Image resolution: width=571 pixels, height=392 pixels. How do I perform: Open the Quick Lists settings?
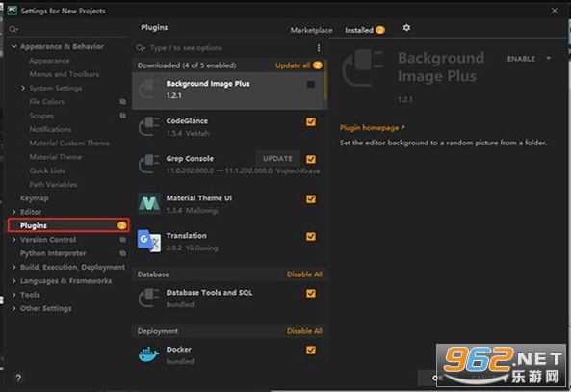click(x=47, y=170)
